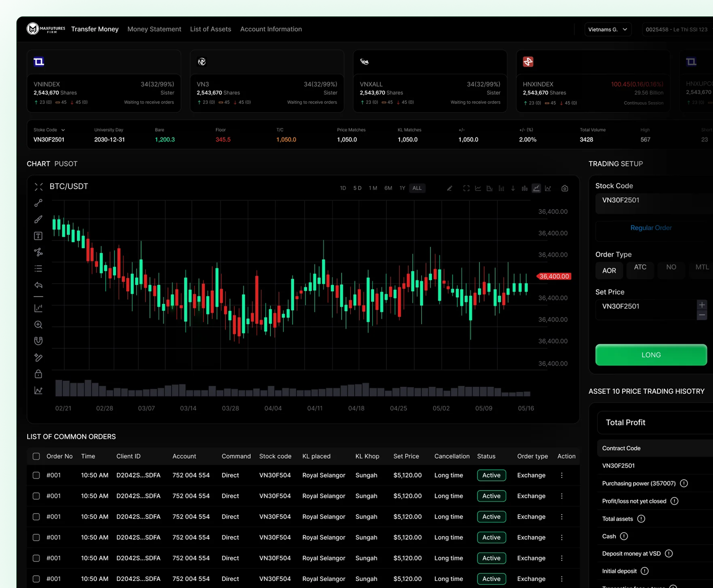Select the ATC order type

point(640,267)
